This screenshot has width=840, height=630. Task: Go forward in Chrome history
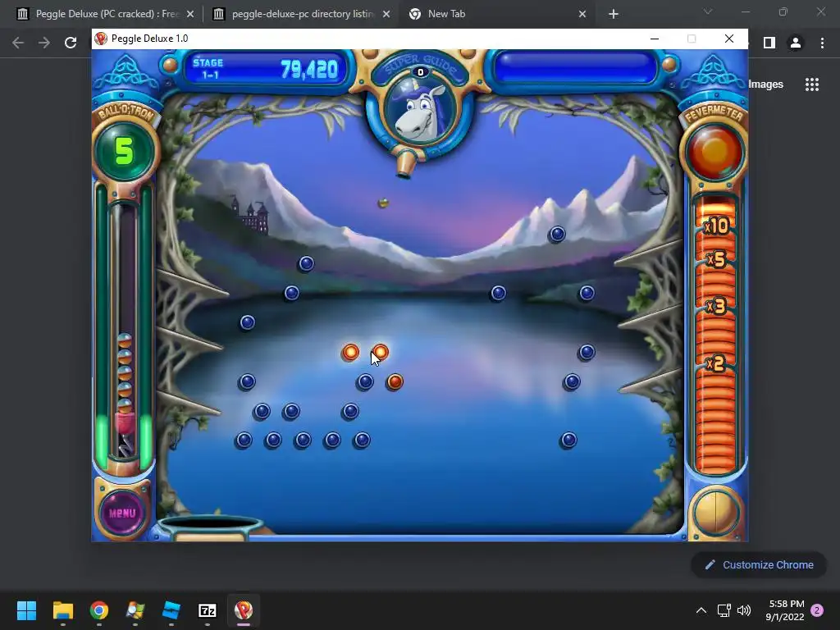pyautogui.click(x=44, y=43)
